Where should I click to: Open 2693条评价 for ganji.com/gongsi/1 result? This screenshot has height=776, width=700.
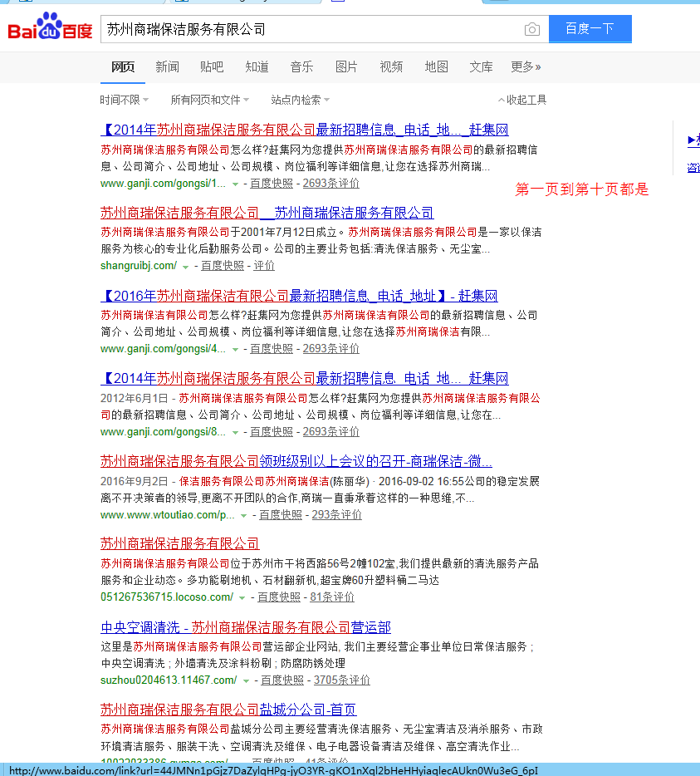click(x=331, y=183)
